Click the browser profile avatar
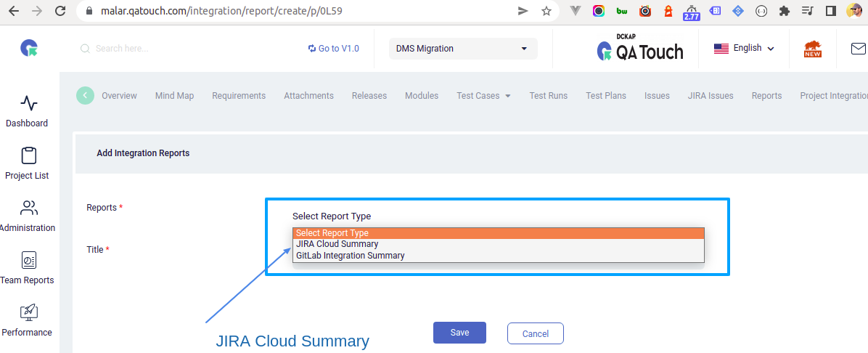Viewport: 868px width, 353px height. point(853,11)
